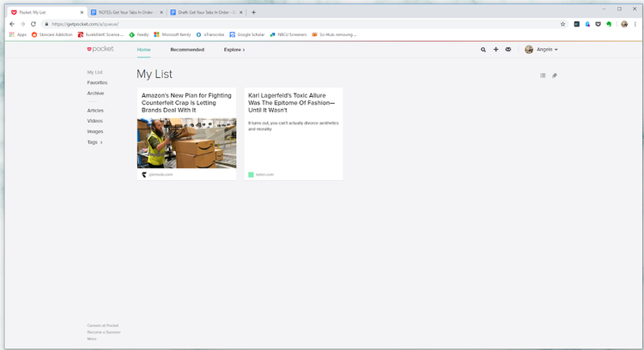Screen dimensions: 644x350
Task: Filter by Articles in sidebar
Action: [95, 111]
